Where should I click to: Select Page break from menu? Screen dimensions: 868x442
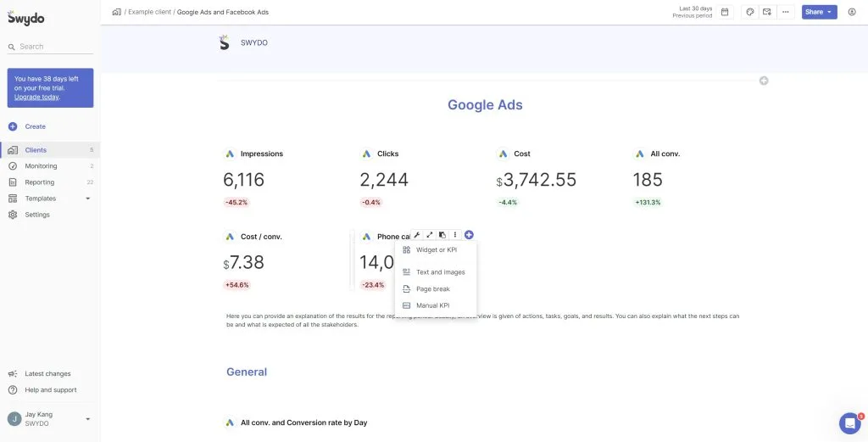pyautogui.click(x=436, y=288)
